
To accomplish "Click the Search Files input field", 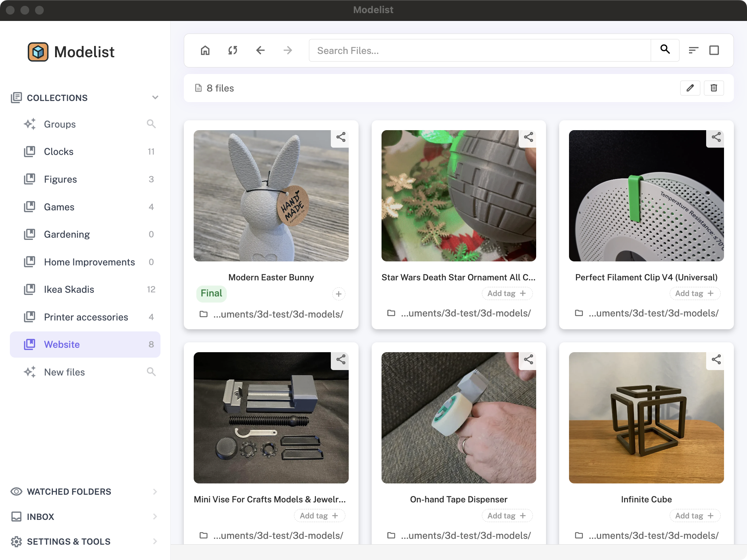I will click(474, 50).
